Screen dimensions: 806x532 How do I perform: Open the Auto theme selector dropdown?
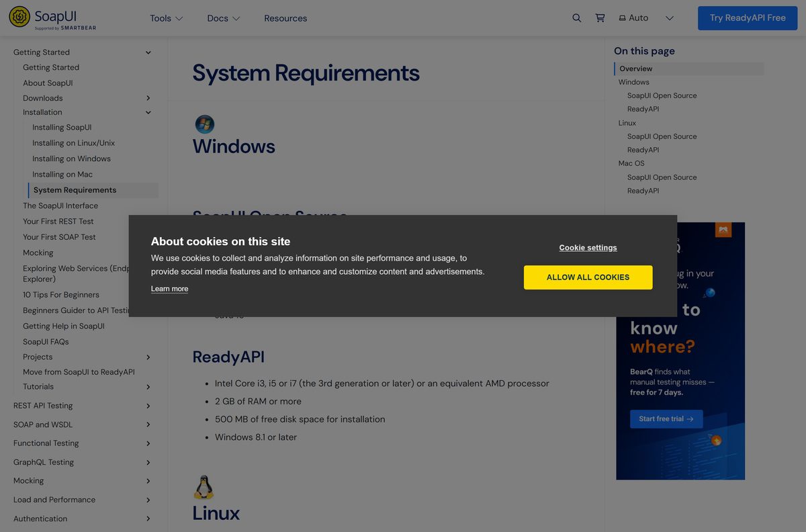[645, 18]
